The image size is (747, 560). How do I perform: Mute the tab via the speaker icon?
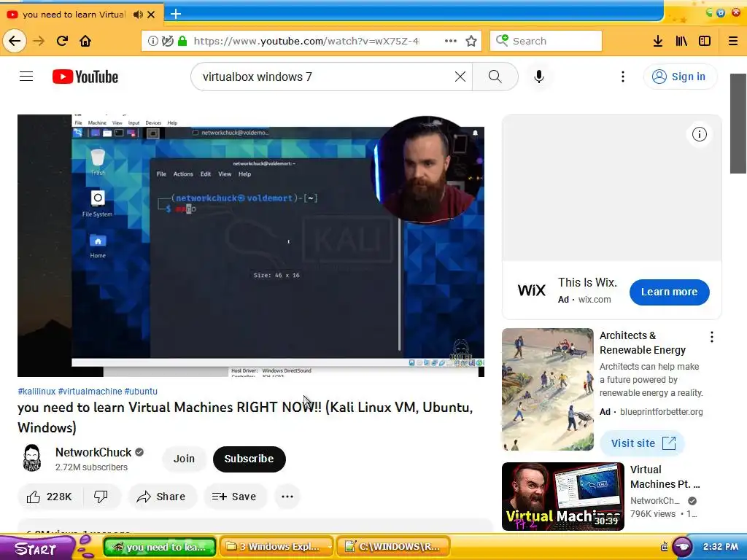(138, 15)
